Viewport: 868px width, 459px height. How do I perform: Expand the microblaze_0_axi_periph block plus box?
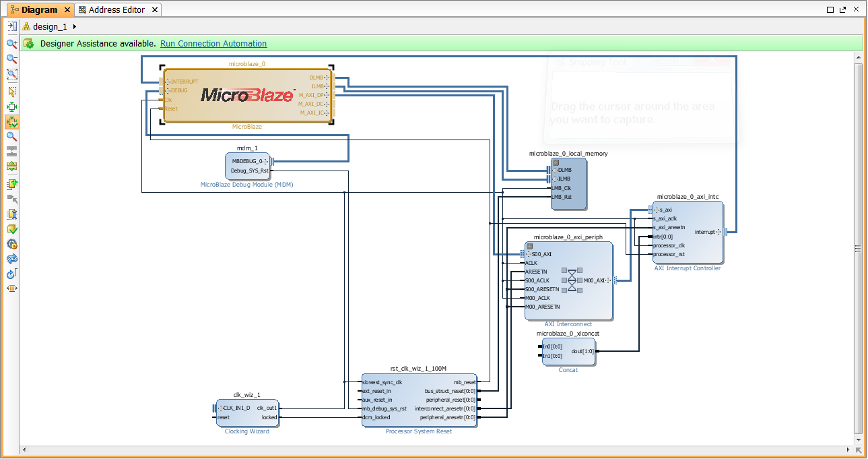[530, 246]
